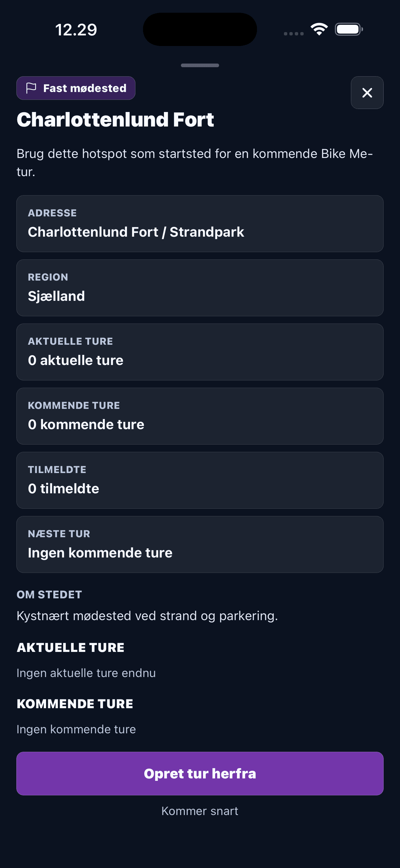Close the Charlottenlund Fort sheet
Screen dimensions: 400x868
pyautogui.click(x=367, y=93)
